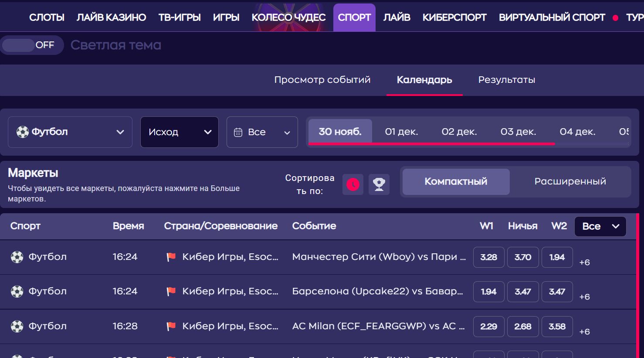Click the red vertical scrollbar beside table
This screenshot has width=644, height=358.
tap(637, 286)
